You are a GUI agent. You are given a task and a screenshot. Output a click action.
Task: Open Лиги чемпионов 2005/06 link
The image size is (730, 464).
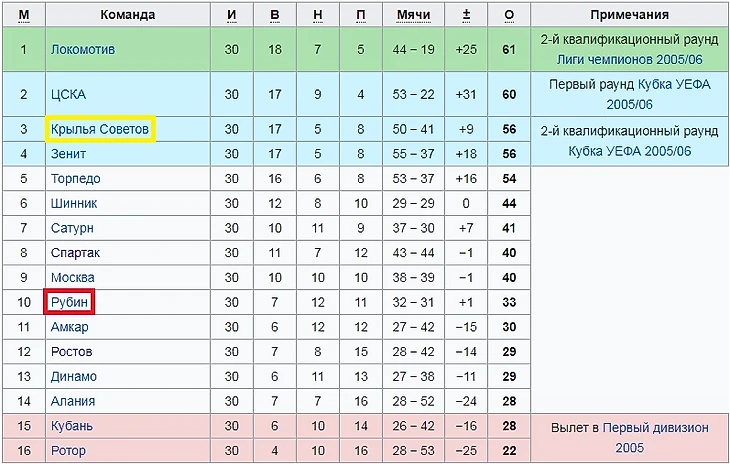click(x=629, y=60)
